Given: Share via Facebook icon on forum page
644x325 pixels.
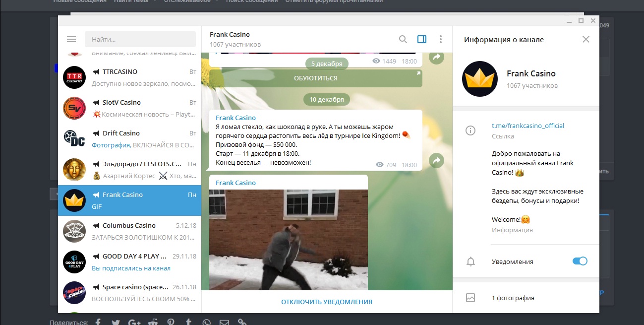Looking at the screenshot, I should tap(98, 322).
